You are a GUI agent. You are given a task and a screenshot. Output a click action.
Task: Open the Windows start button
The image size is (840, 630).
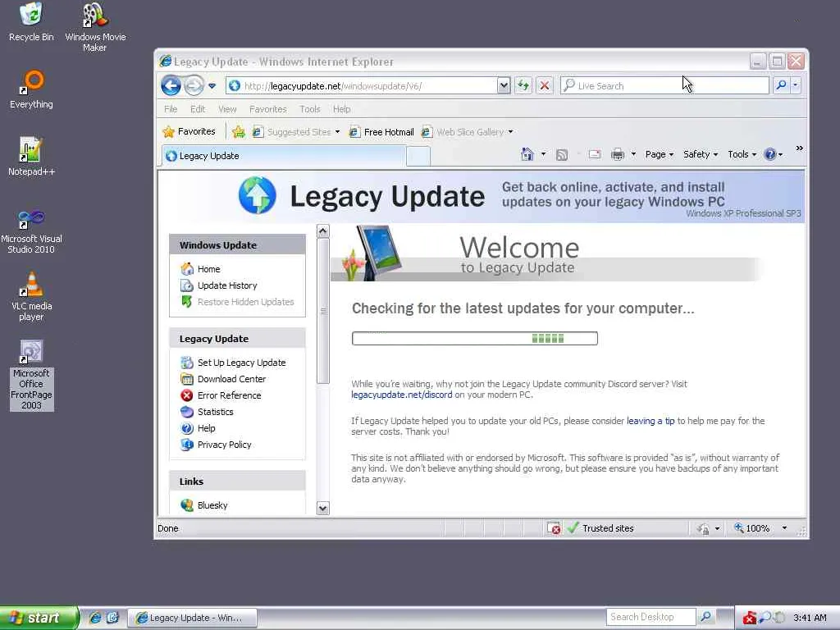[x=39, y=618]
